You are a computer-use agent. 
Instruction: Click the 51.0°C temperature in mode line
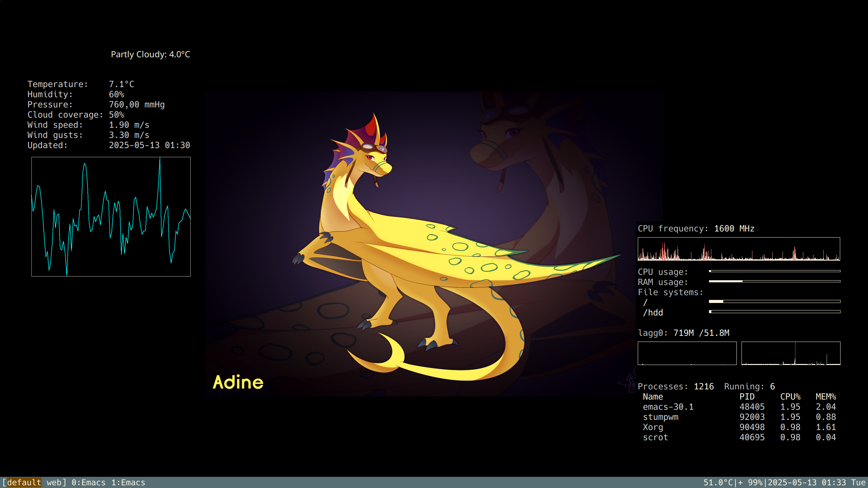click(718, 482)
